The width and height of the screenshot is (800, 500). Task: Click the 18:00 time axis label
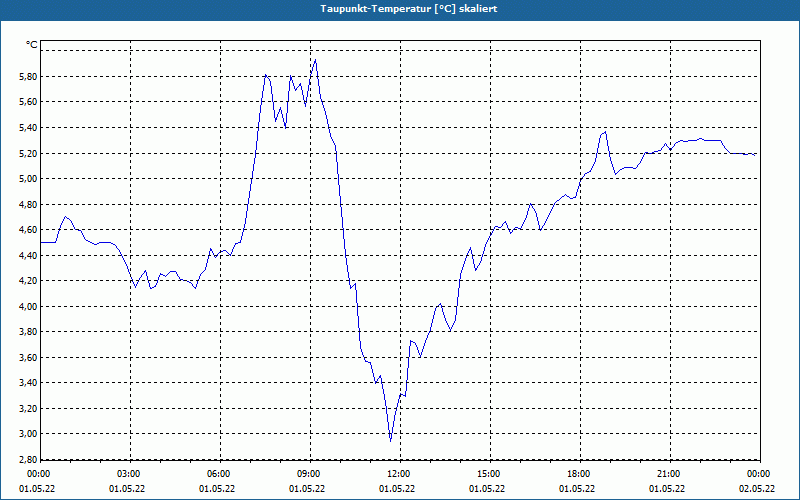coord(580,474)
